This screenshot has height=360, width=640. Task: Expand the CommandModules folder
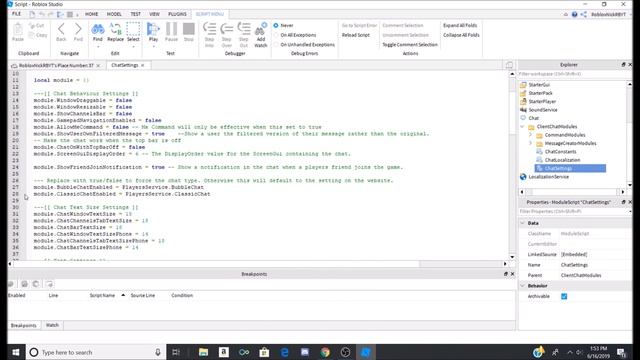click(x=530, y=135)
